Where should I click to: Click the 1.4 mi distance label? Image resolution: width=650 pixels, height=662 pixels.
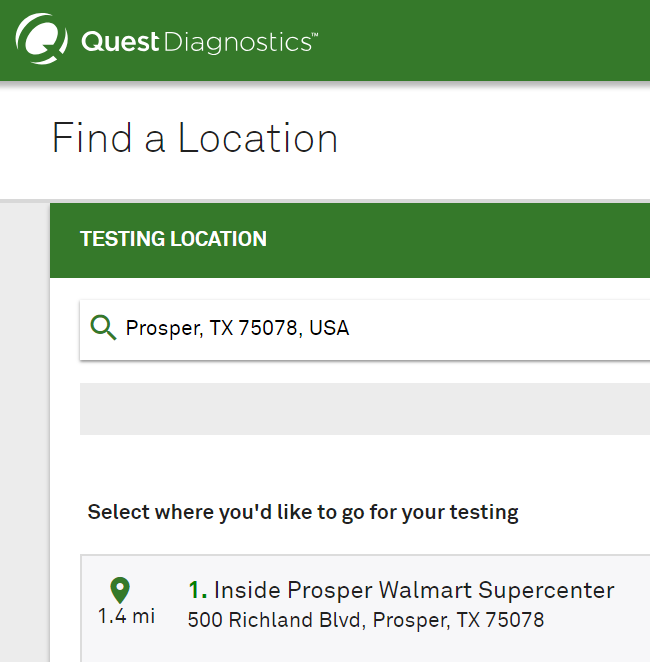pos(127,616)
